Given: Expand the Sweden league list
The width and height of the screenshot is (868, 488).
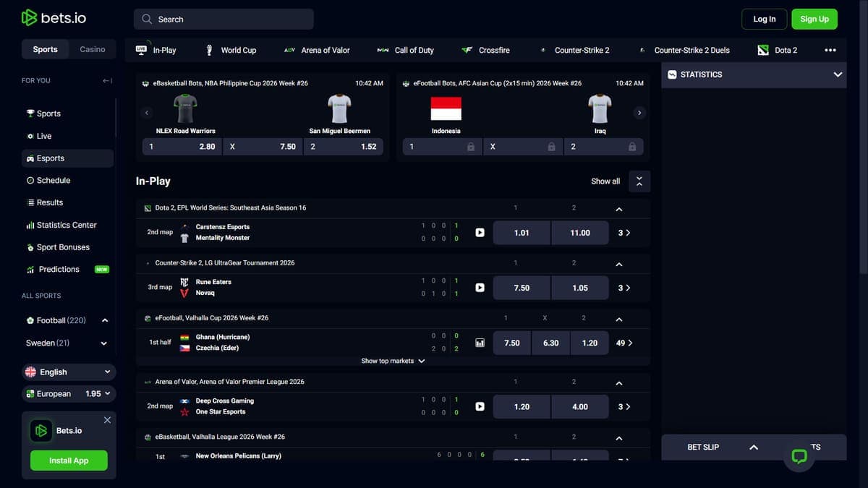Looking at the screenshot, I should tap(104, 343).
